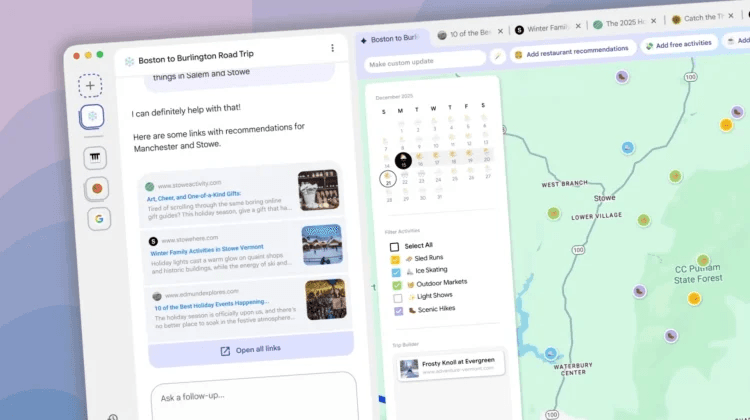Click the blue ice skating marker above Waterbury Center

pos(551,354)
